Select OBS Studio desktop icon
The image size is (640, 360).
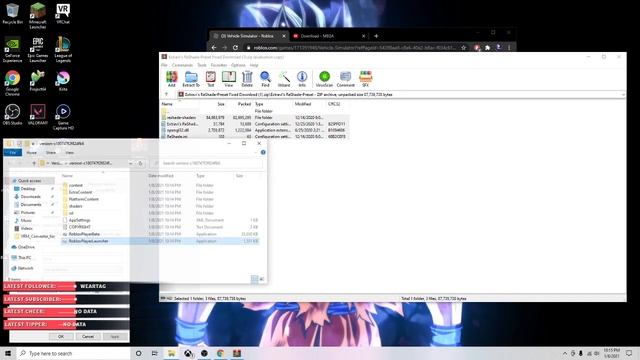12,115
